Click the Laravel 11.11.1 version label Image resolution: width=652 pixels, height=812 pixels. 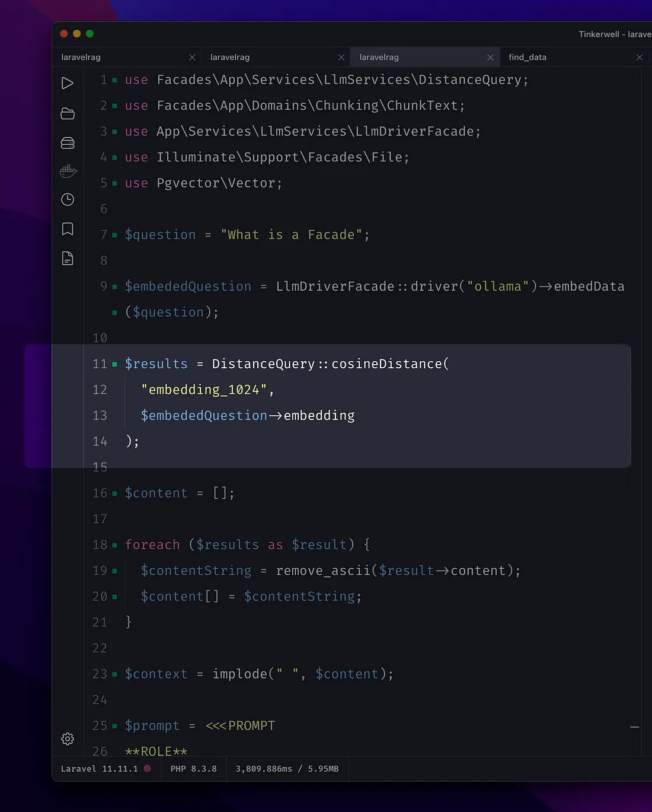point(99,769)
